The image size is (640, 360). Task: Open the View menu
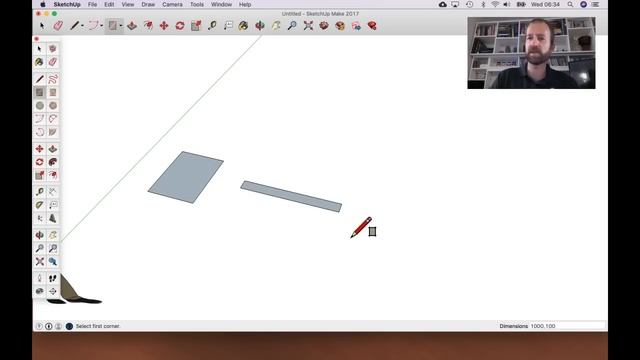[x=128, y=4]
